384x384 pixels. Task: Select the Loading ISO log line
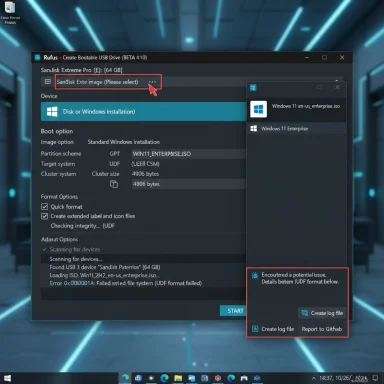click(104, 275)
